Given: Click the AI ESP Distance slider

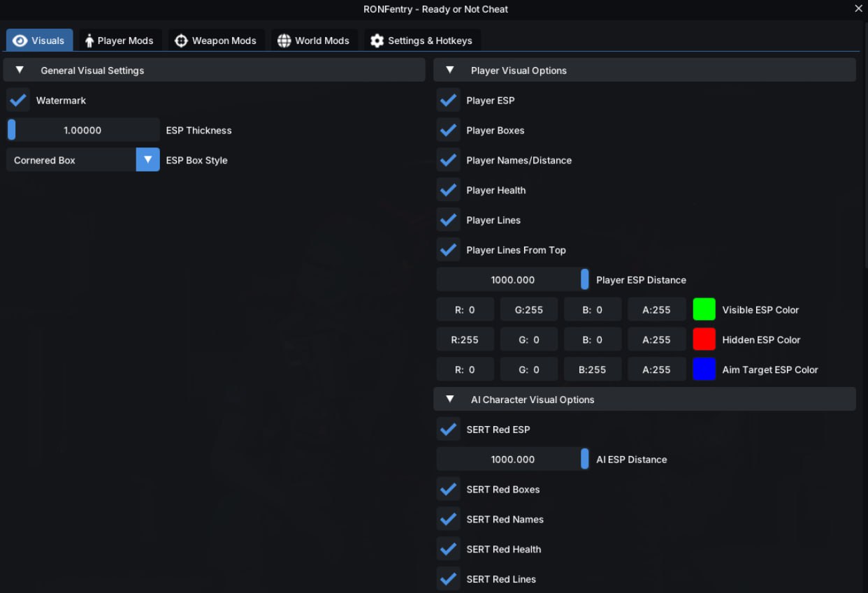Looking at the screenshot, I should click(x=512, y=460).
